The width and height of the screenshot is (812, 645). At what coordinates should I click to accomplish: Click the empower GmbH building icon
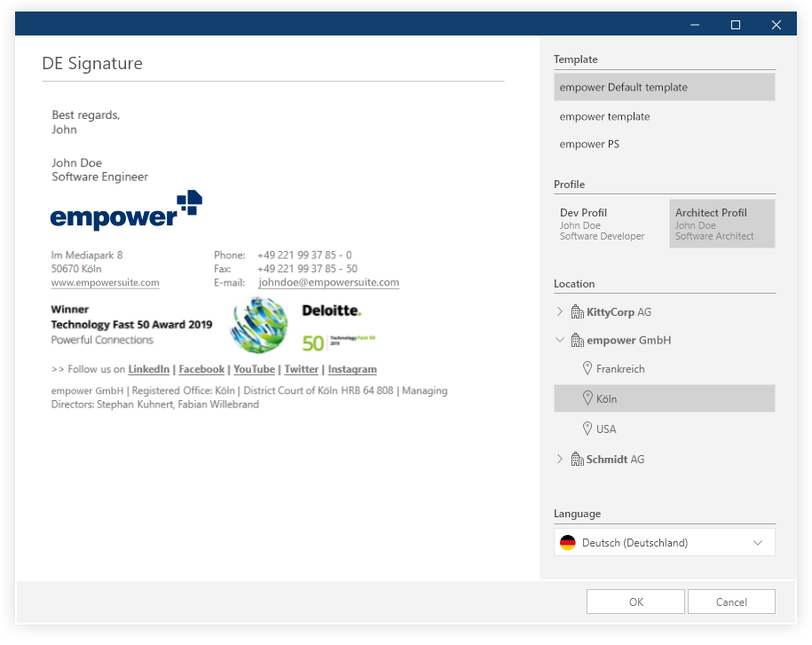click(x=577, y=341)
